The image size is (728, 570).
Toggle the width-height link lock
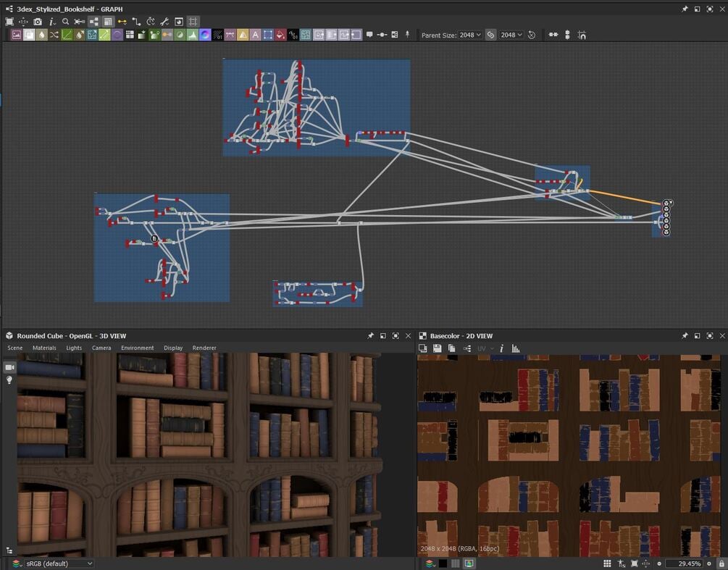pyautogui.click(x=490, y=35)
